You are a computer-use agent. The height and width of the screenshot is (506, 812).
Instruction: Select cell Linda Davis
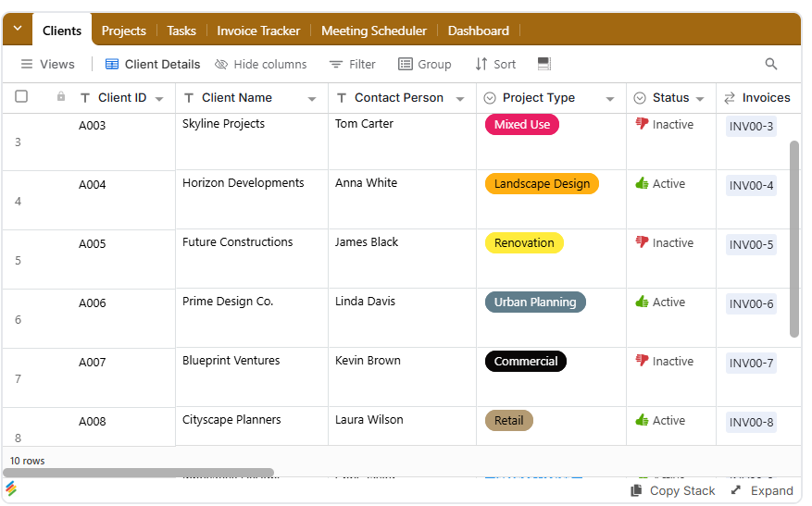click(x=402, y=318)
